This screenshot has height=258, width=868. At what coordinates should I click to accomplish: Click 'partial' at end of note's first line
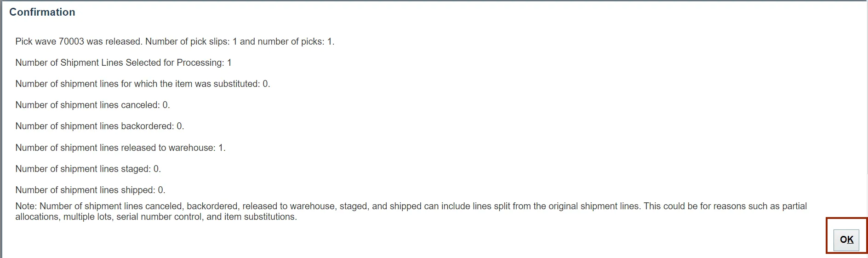[794, 206]
